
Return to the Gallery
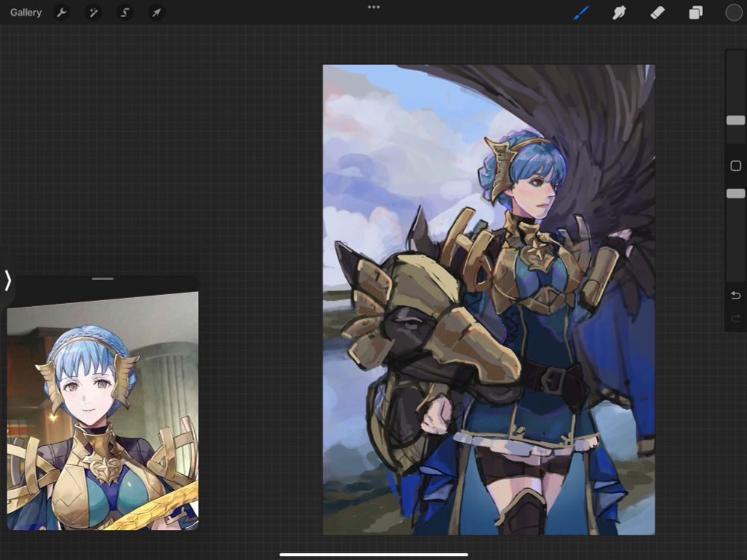(25, 13)
